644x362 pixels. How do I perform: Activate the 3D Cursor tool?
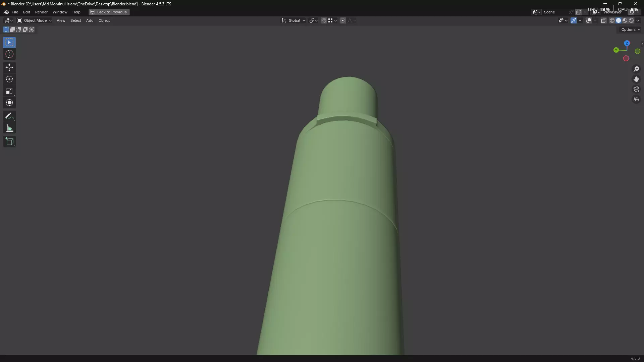[9, 54]
